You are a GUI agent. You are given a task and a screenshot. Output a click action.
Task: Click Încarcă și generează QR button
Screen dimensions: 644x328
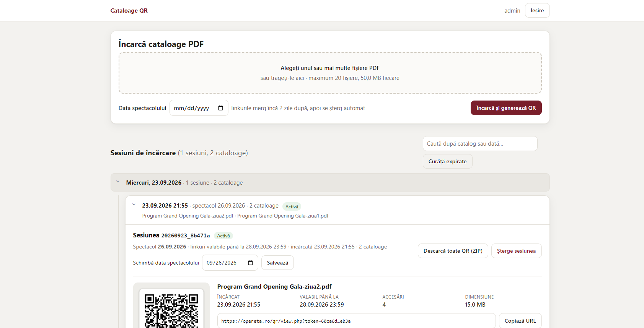click(506, 108)
